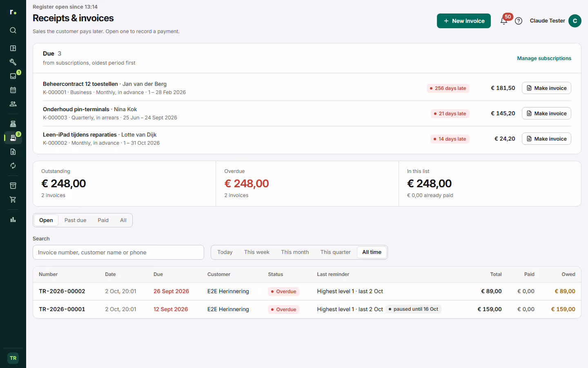Image resolution: width=588 pixels, height=368 pixels.
Task: Click the Owed column header
Action: tap(568, 274)
